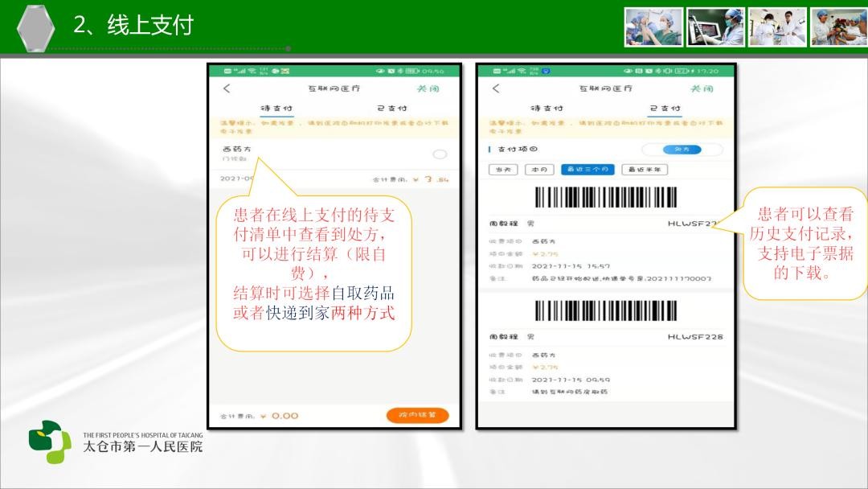Switch to 待支付 tab in left phone
Viewport: 868px width, 489px height.
click(x=276, y=108)
